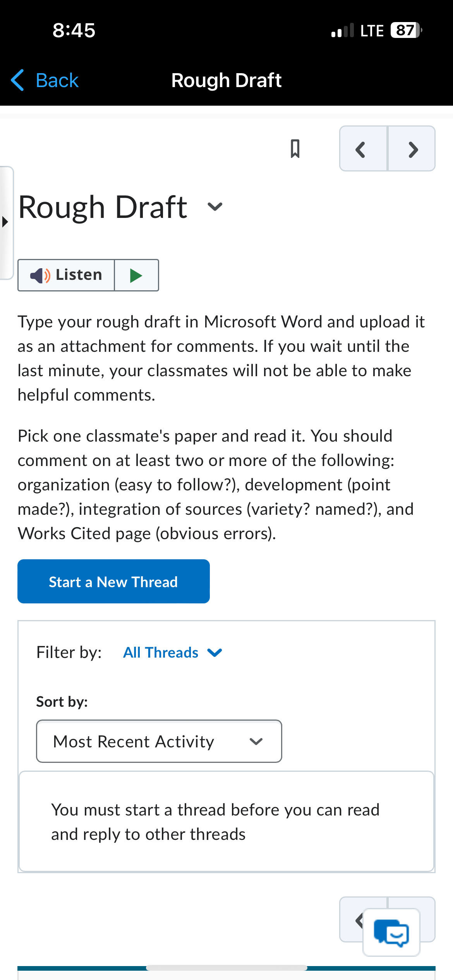Open Most Recent Activity sort dropdown
The height and width of the screenshot is (980, 453).
(159, 741)
